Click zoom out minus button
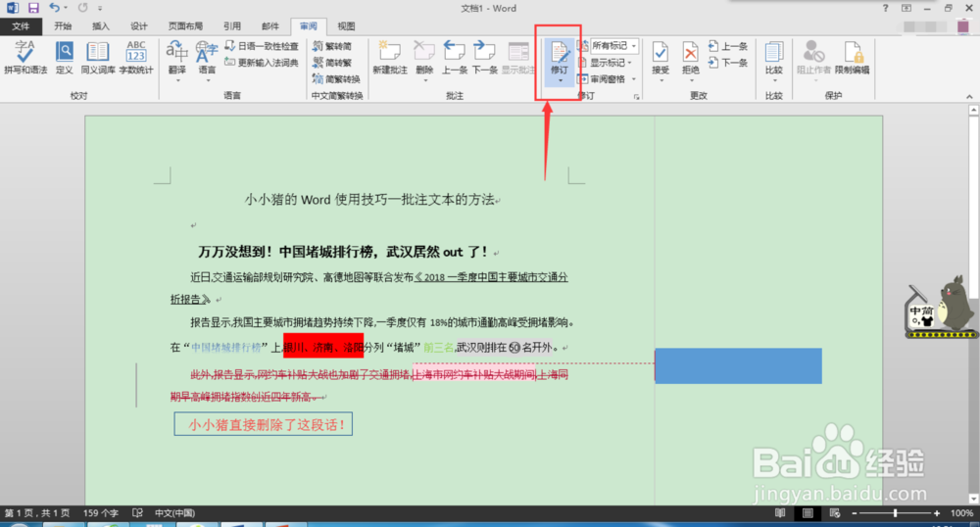Screen dimensions: 980x527 [x=855, y=513]
